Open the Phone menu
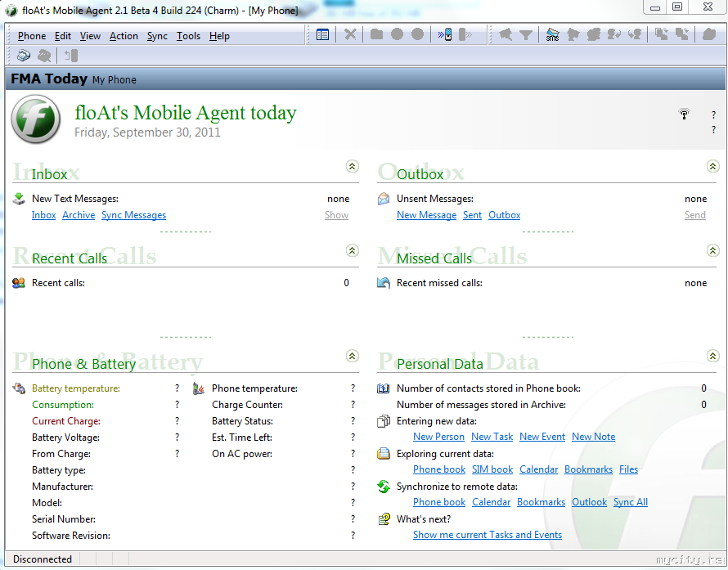The height and width of the screenshot is (570, 728). tap(32, 36)
